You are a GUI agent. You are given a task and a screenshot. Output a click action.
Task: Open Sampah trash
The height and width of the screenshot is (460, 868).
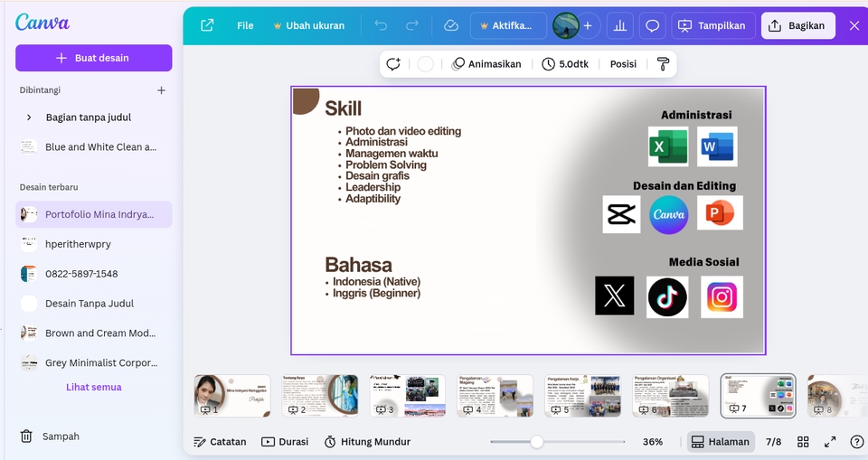50,437
